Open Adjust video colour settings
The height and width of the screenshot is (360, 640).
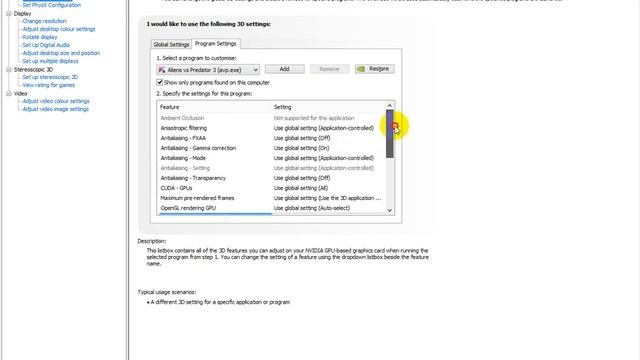56,101
